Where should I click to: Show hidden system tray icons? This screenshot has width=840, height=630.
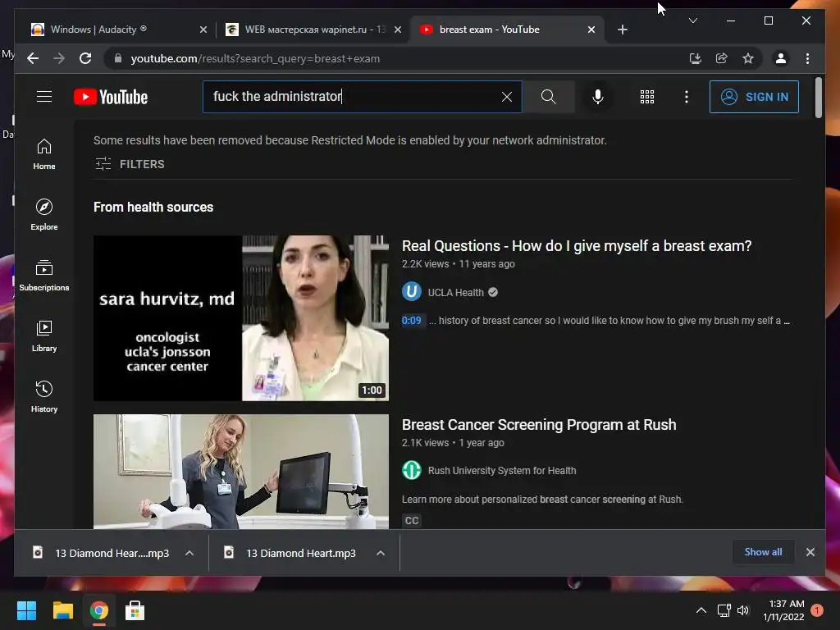coord(701,610)
